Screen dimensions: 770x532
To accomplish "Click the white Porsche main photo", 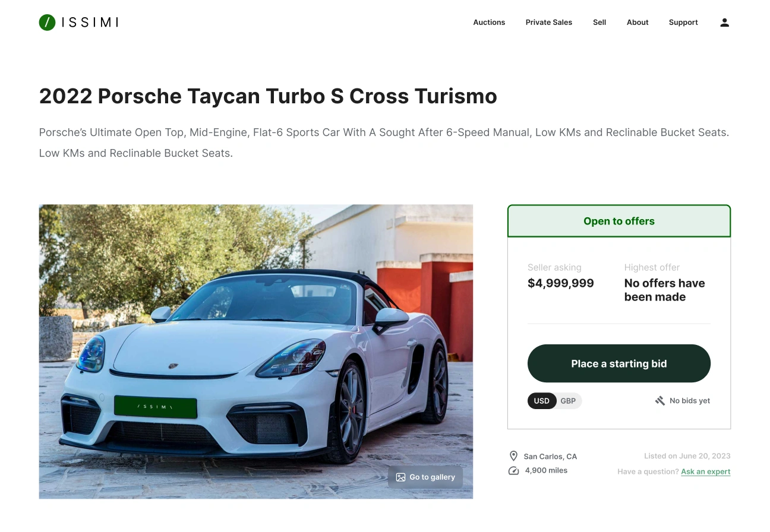I will 256,351.
